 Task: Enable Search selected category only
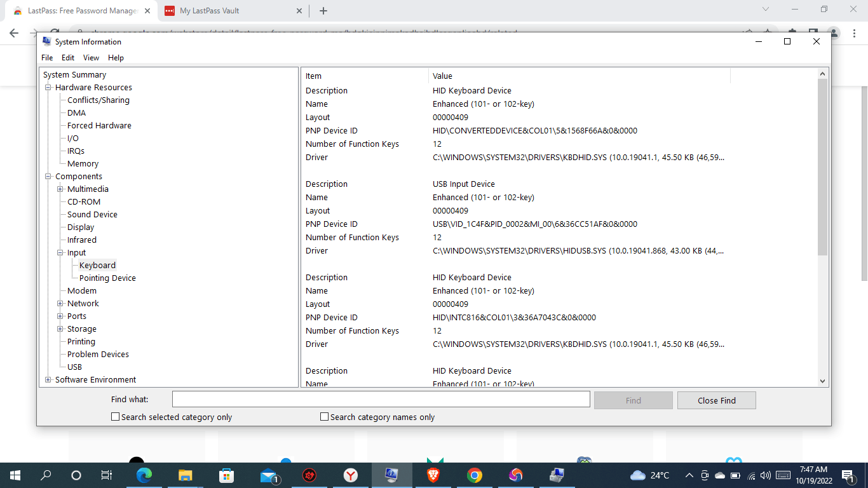tap(115, 416)
